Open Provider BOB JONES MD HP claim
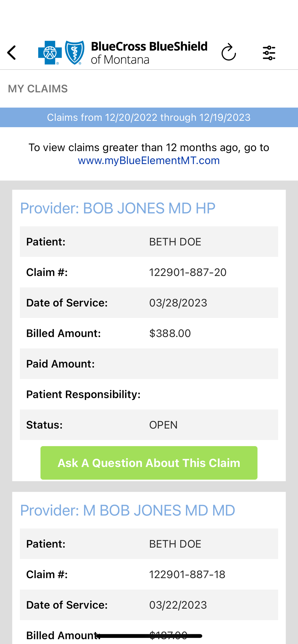The image size is (298, 644). [x=118, y=208]
